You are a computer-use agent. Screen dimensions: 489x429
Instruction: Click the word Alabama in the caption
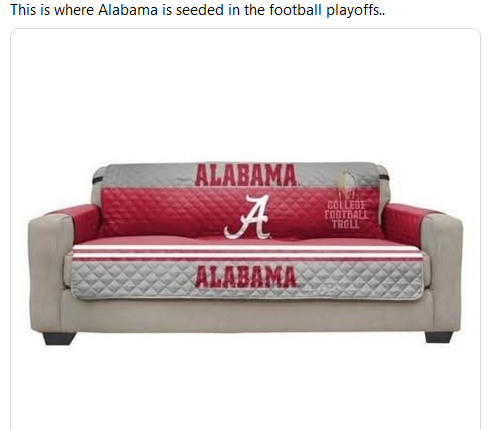click(x=128, y=10)
